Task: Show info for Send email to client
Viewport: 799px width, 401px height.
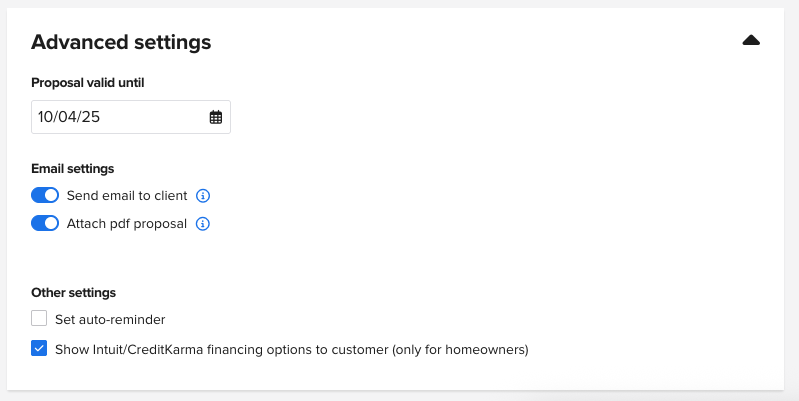Action: pyautogui.click(x=202, y=196)
